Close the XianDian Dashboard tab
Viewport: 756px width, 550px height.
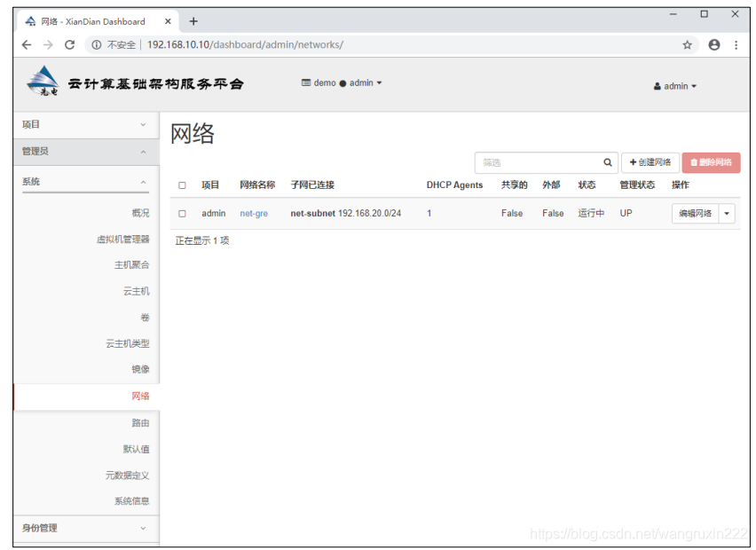(x=168, y=21)
